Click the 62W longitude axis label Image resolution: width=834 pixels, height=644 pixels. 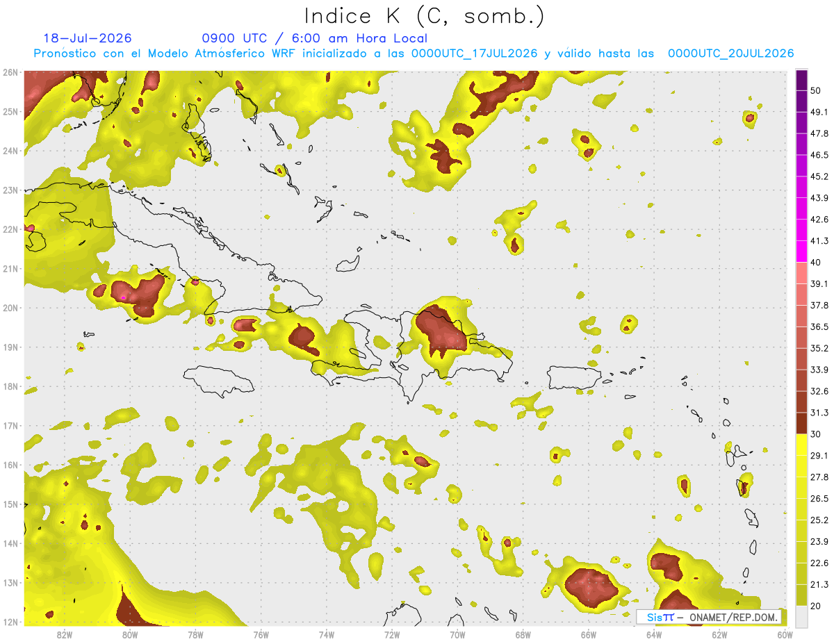(719, 634)
